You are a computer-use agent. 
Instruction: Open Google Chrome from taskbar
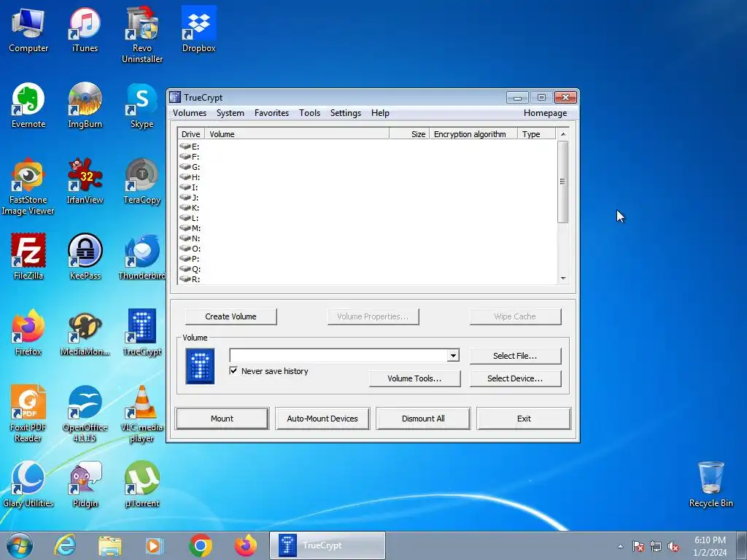(200, 545)
